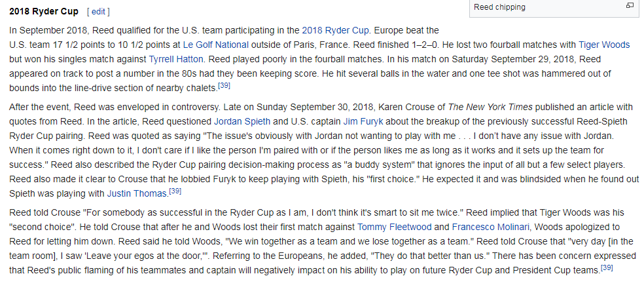The width and height of the screenshot is (644, 293).
Task: Click 'Karen Crouse' in the second paragraph
Action: click(408, 107)
